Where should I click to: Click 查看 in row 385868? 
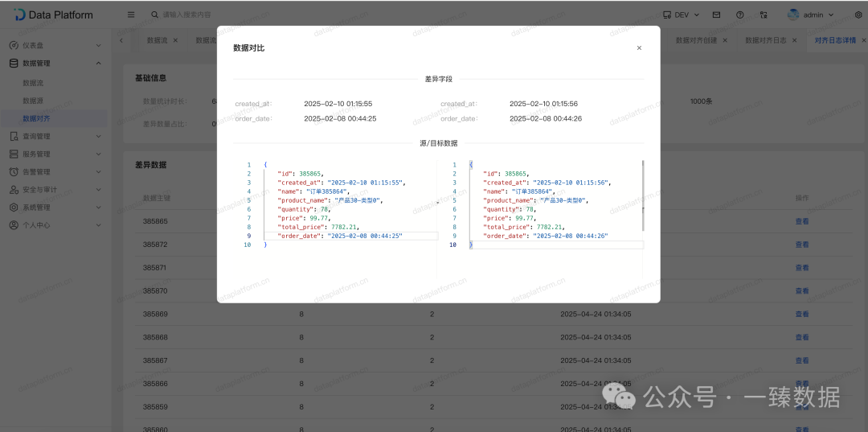[x=802, y=337]
